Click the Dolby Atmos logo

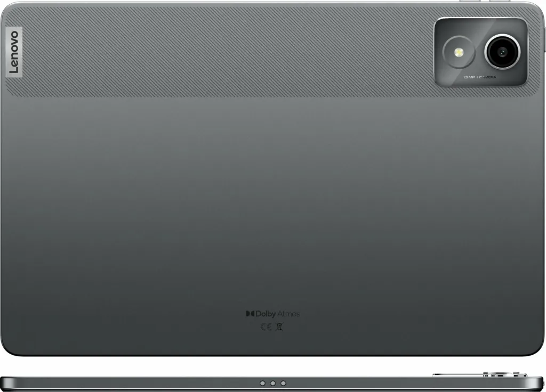pyautogui.click(x=272, y=314)
